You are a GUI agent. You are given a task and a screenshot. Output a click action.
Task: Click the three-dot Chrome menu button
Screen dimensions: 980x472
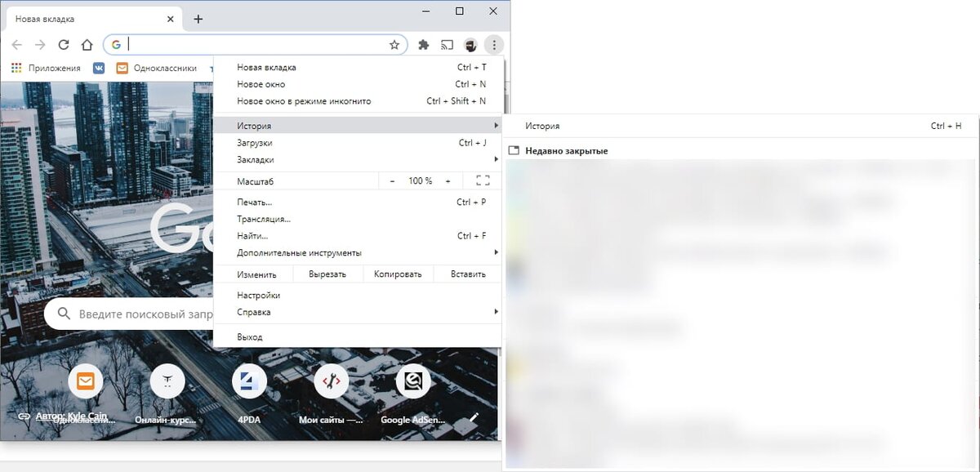tap(494, 45)
